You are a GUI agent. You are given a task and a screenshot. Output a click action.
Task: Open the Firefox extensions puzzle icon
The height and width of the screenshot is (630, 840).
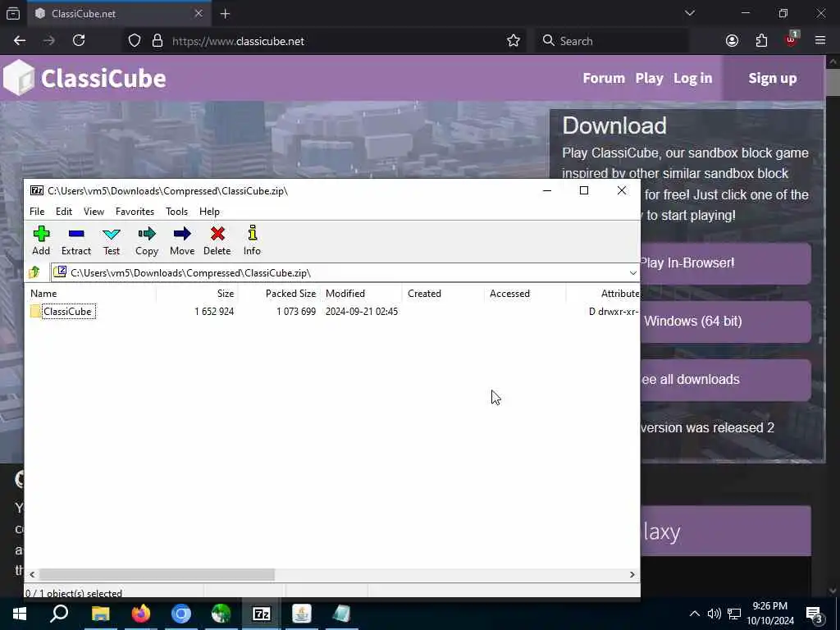[x=761, y=41]
